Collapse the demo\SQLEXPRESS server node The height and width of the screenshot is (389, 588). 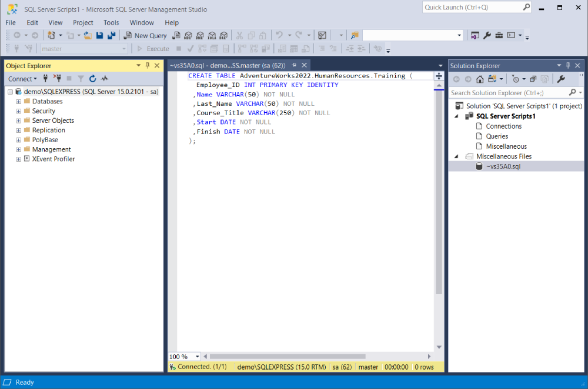click(10, 92)
